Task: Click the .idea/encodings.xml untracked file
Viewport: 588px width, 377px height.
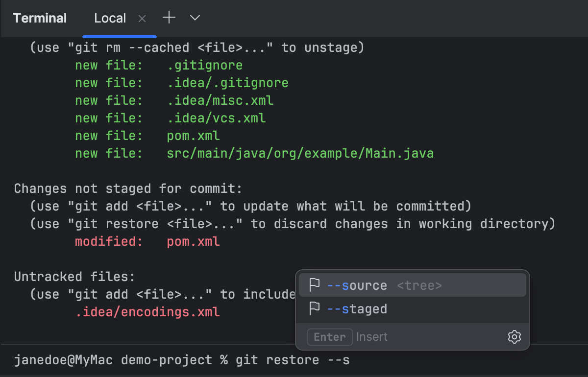Action: point(148,311)
